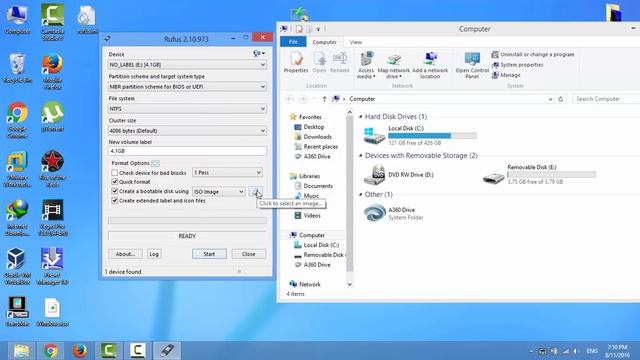The width and height of the screenshot is (640, 360).
Task: Click Map network drive icon
Action: (393, 65)
